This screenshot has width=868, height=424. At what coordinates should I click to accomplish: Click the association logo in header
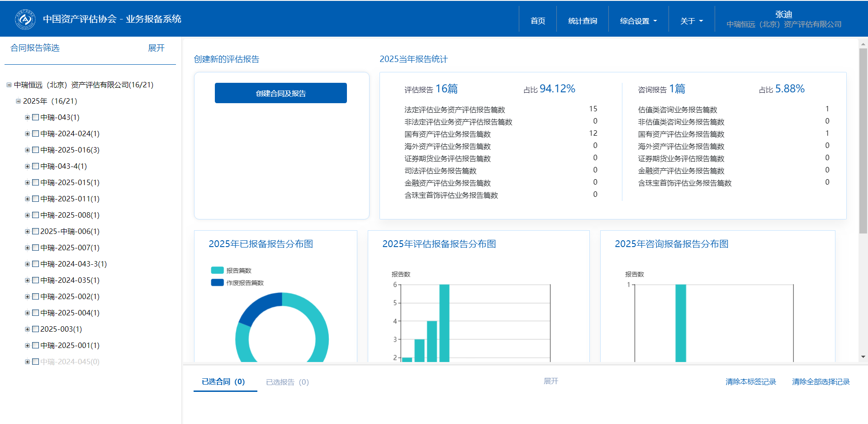pyautogui.click(x=25, y=19)
